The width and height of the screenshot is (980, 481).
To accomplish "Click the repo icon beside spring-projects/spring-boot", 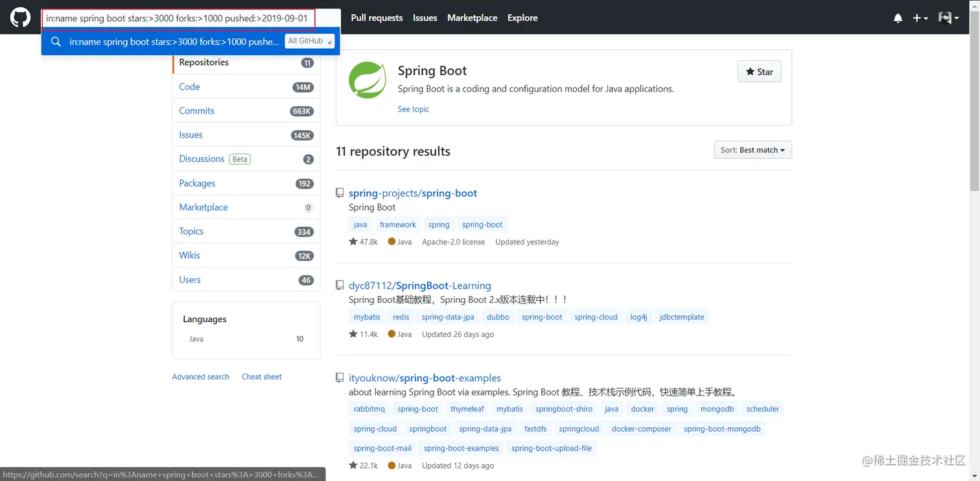I will (340, 193).
